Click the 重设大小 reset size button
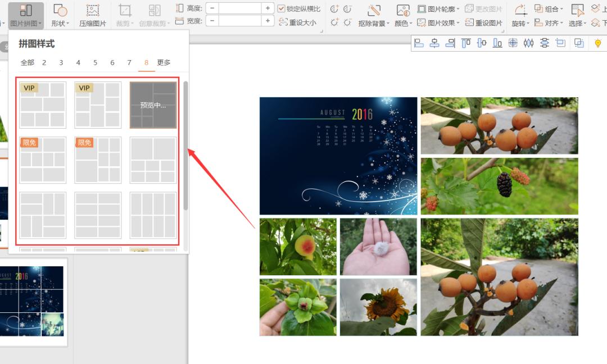 [297, 23]
